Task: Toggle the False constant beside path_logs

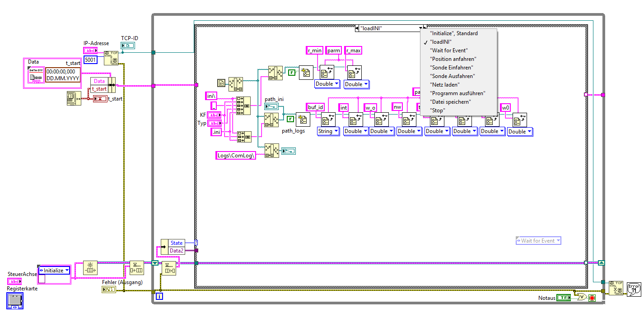Action: pyautogui.click(x=290, y=119)
